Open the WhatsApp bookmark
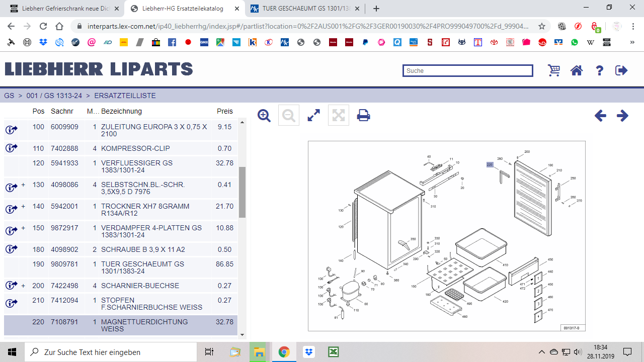644x362 pixels. pos(575,43)
